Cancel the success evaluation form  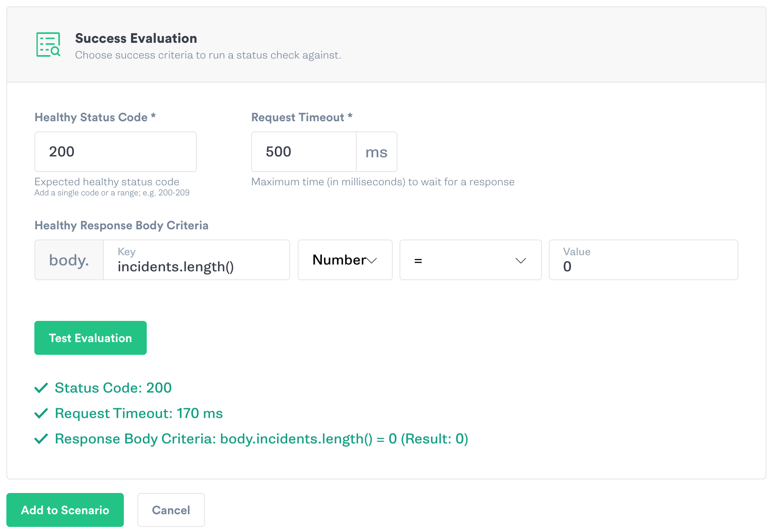pyautogui.click(x=171, y=510)
